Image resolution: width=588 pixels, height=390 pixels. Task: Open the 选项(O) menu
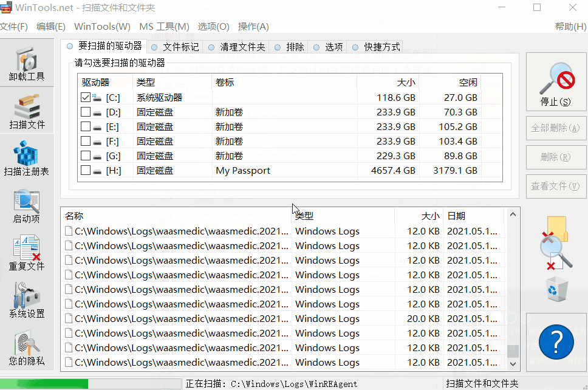click(x=213, y=27)
